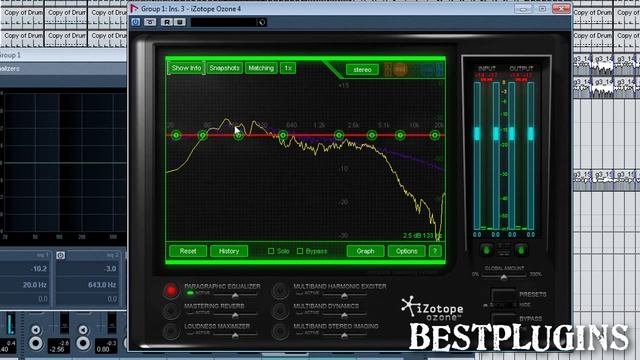Viewport: 640px width, 360px height.
Task: Toggle Multiband Stereo Imaging Active switch
Action: click(x=299, y=333)
